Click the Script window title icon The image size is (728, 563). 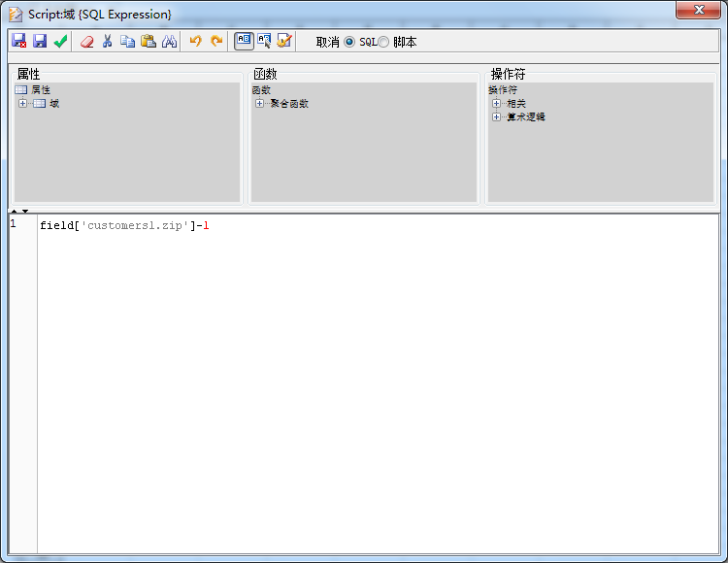[x=16, y=15]
